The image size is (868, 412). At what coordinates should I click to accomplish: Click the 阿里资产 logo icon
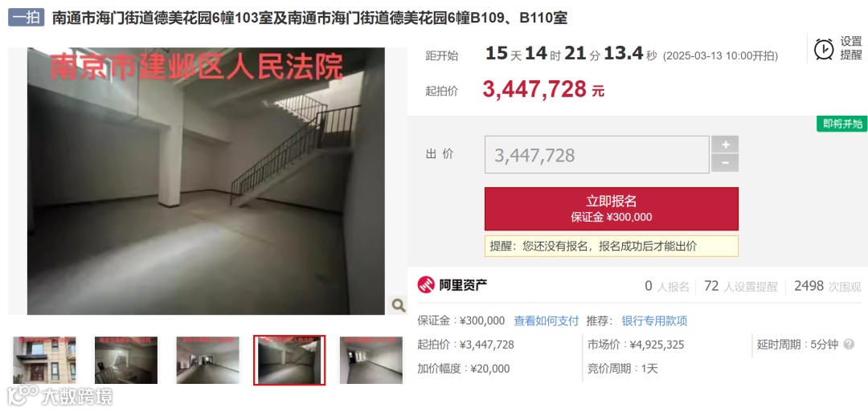[x=426, y=285]
